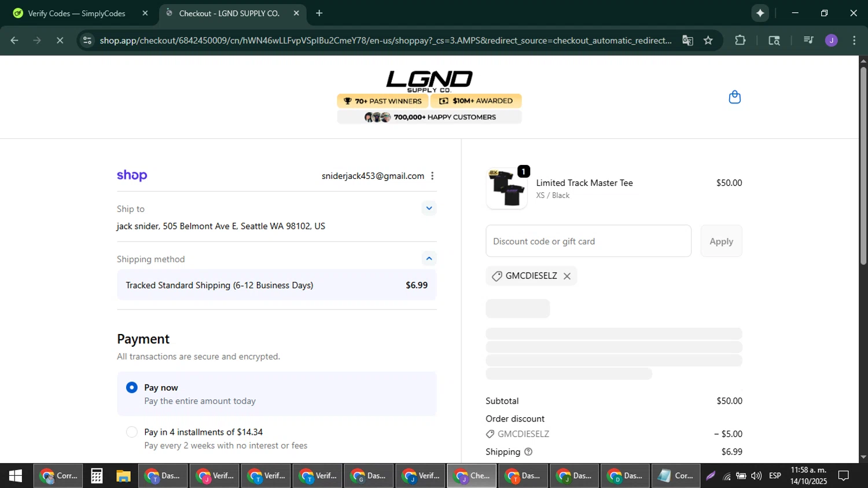Screen dimensions: 868x488
Task: Open the Calculator in the taskbar
Action: click(x=97, y=476)
